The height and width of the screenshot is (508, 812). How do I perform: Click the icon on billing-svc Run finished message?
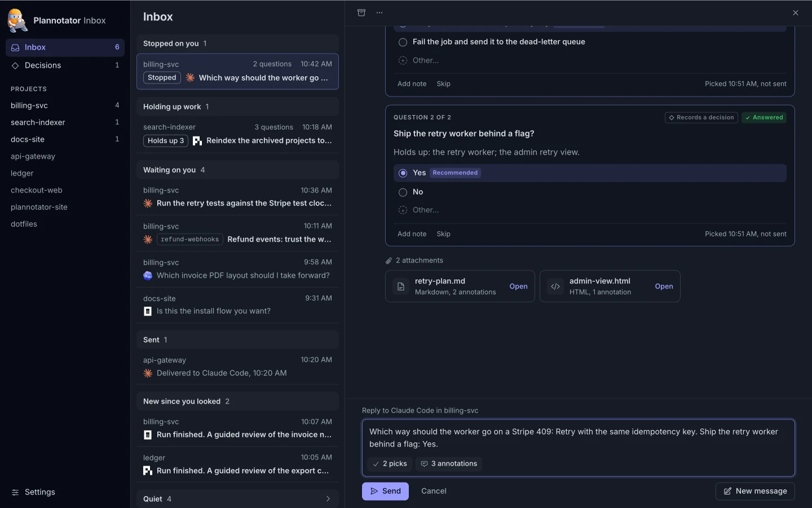click(148, 435)
